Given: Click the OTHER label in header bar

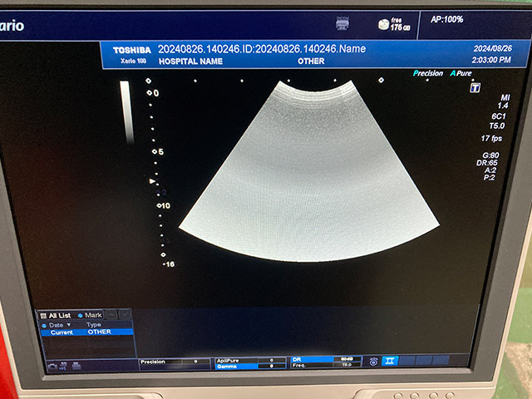Looking at the screenshot, I should 311,61.
